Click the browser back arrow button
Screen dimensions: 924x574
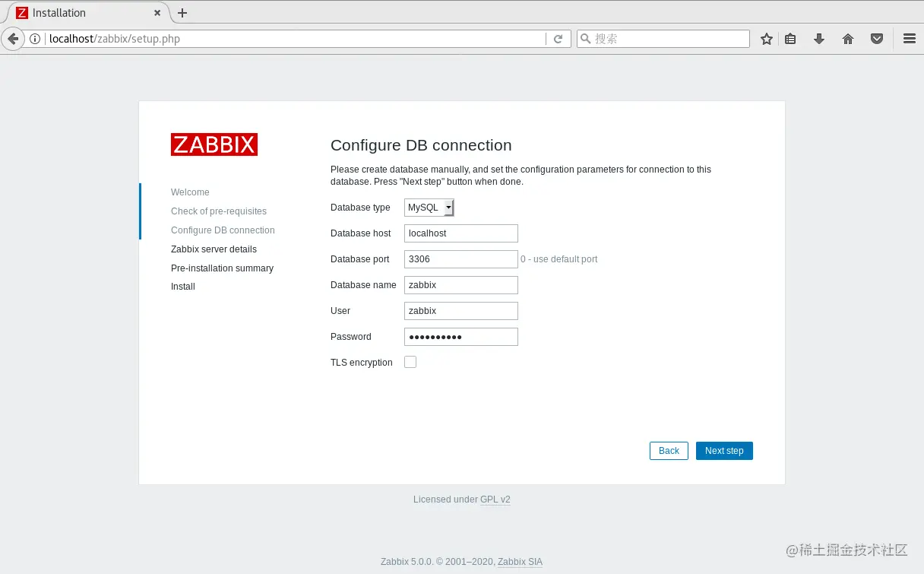click(13, 39)
